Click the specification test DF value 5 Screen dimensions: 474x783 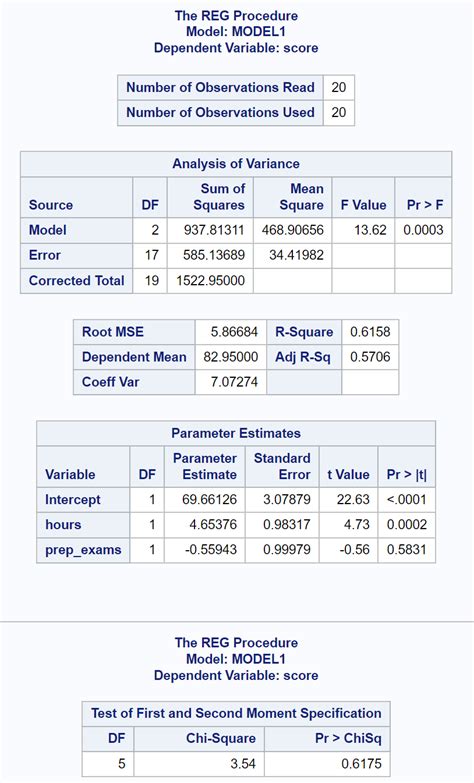[122, 764]
